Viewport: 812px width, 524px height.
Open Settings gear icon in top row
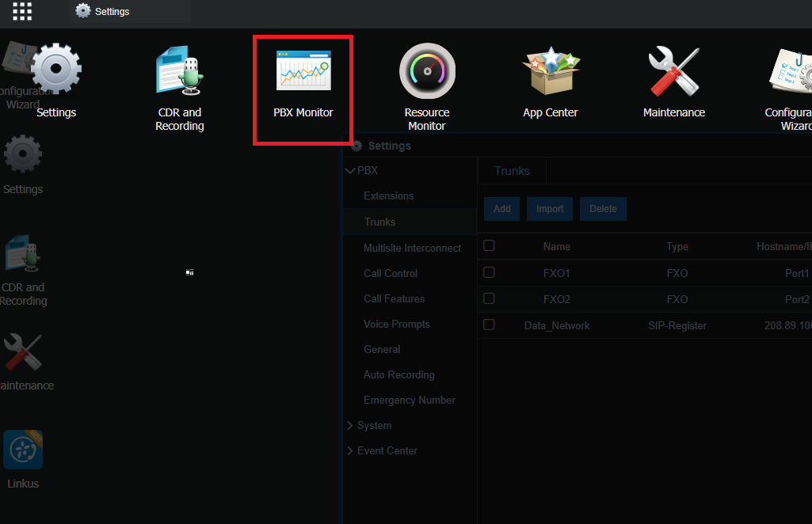click(x=56, y=69)
